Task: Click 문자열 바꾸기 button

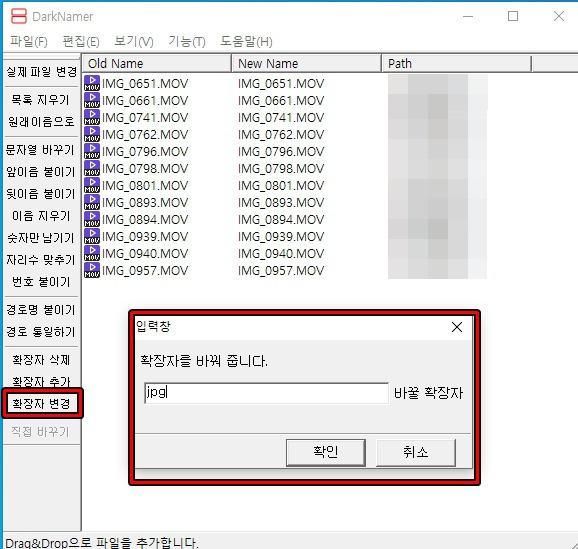Action: pyautogui.click(x=41, y=150)
